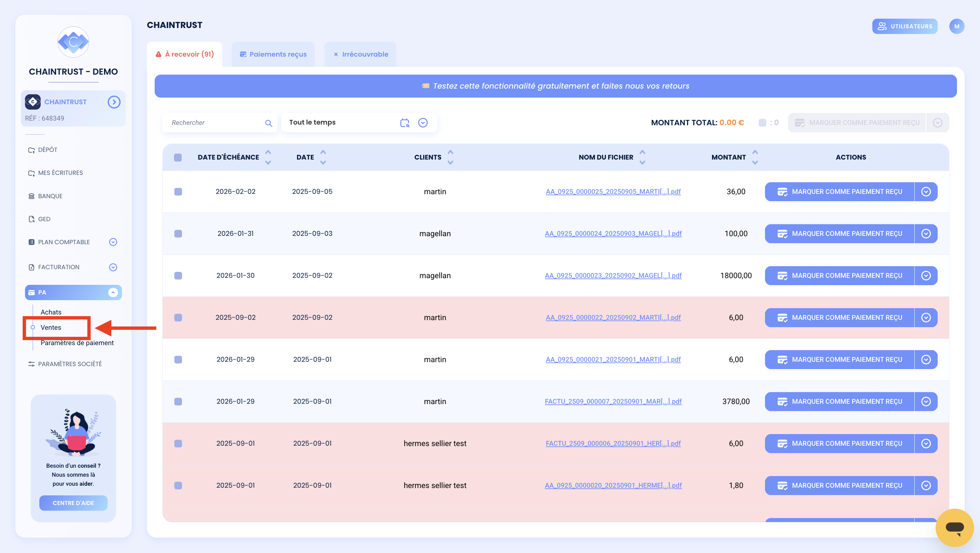Toggle the select-all header checkbox
The image size is (980, 553).
pyautogui.click(x=178, y=158)
